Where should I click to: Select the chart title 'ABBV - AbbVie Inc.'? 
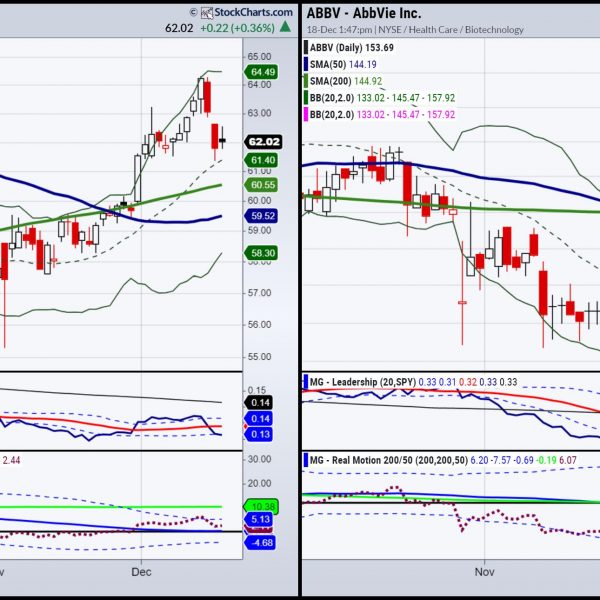click(x=364, y=13)
